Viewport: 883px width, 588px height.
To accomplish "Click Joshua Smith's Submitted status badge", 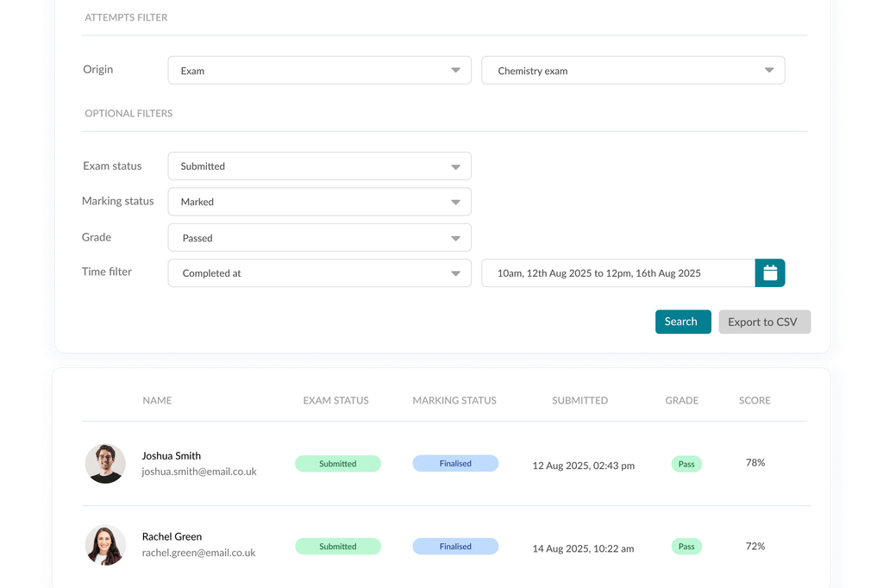I will (x=338, y=463).
